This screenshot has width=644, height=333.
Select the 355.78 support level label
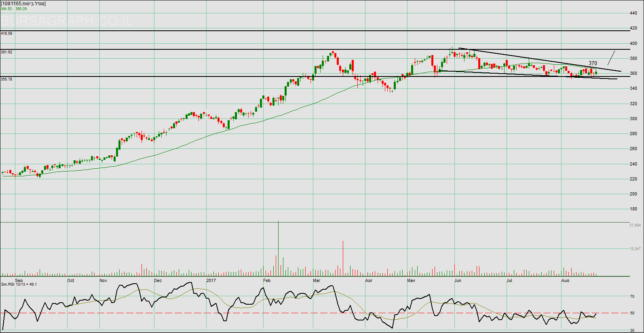pyautogui.click(x=6, y=79)
